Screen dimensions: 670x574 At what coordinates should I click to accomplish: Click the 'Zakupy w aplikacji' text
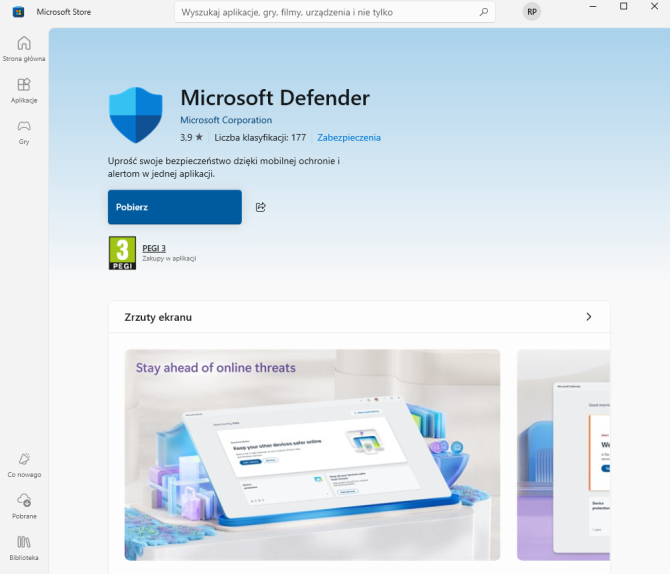(169, 258)
